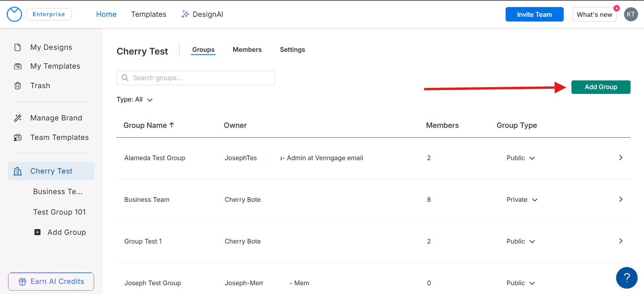Change Business Team Private type dropdown

click(522, 200)
